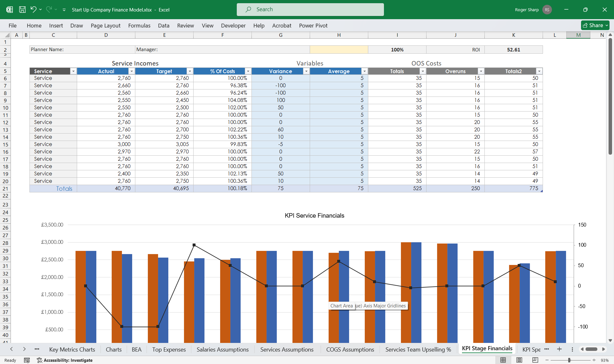The image size is (614, 364).
Task: Click the 104.08% cell
Action: 222,100
